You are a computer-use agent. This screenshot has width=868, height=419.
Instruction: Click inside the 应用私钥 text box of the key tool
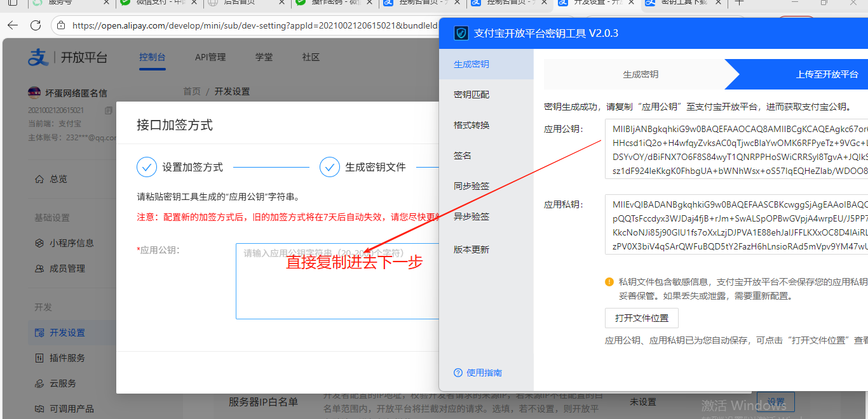pyautogui.click(x=736, y=224)
